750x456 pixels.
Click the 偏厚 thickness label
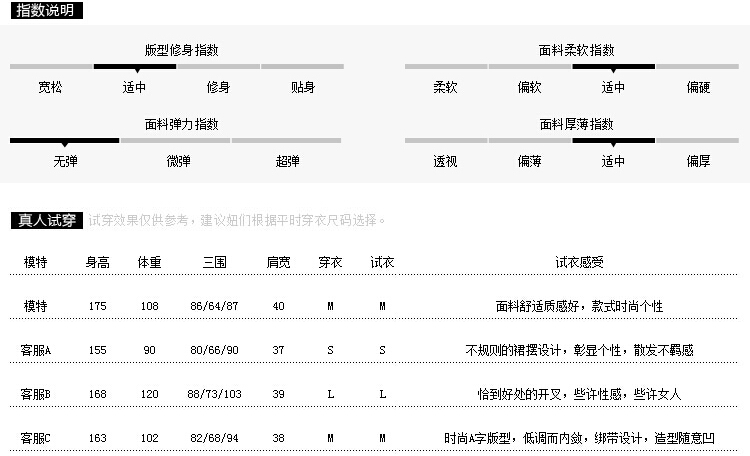tap(698, 161)
